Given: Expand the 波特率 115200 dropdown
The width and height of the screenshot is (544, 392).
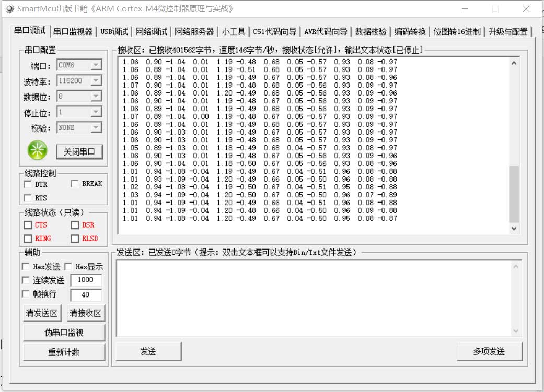Looking at the screenshot, I should coord(96,81).
